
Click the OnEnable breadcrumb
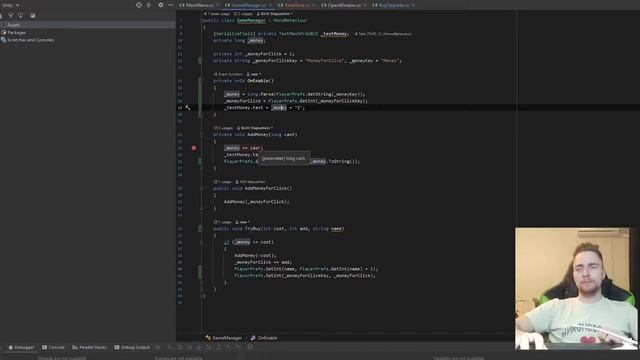point(264,338)
